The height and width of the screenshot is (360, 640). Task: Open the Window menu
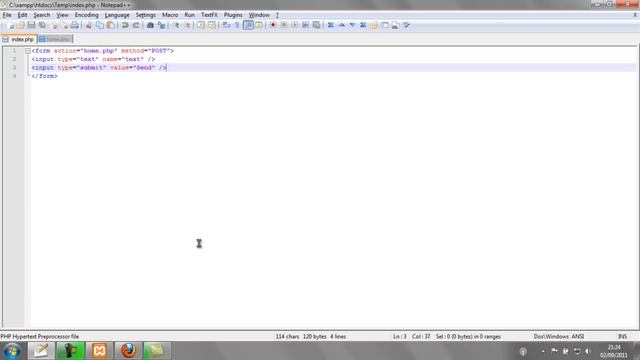[259, 15]
